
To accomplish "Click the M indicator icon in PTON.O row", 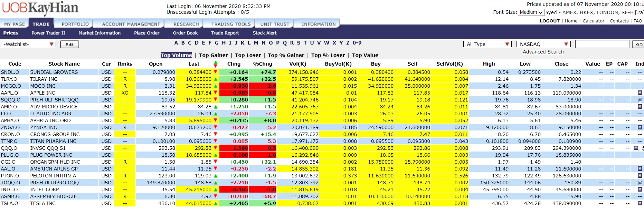I will [x=640, y=176].
